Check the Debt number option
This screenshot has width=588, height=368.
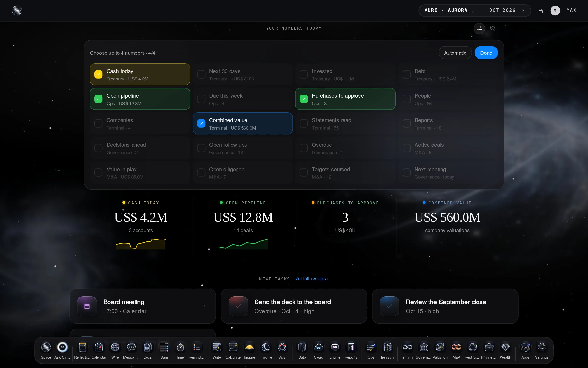click(x=407, y=74)
